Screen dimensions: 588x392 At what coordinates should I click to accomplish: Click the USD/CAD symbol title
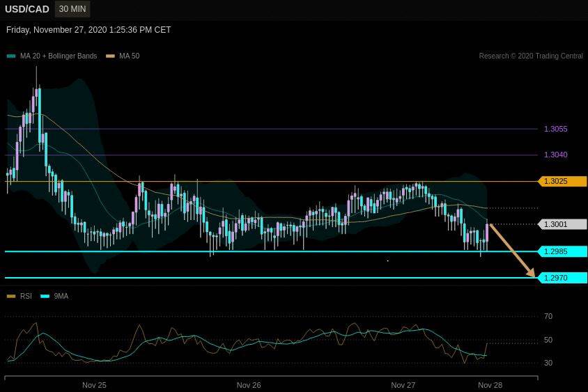pyautogui.click(x=27, y=9)
